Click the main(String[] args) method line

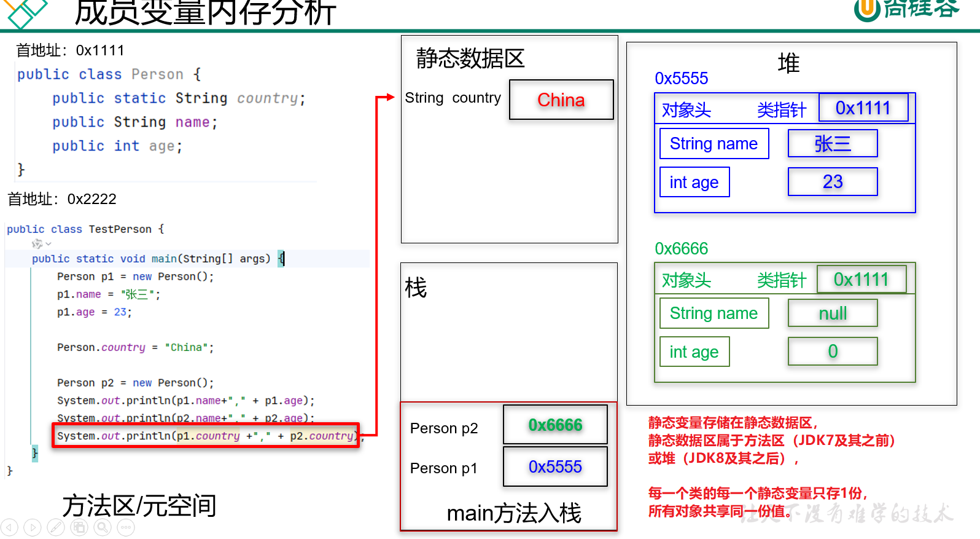pyautogui.click(x=158, y=259)
